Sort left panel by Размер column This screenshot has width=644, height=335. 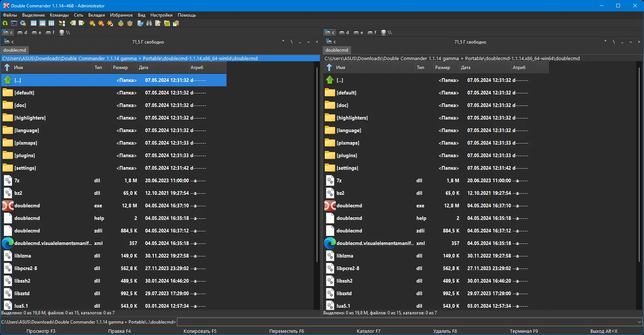124,68
